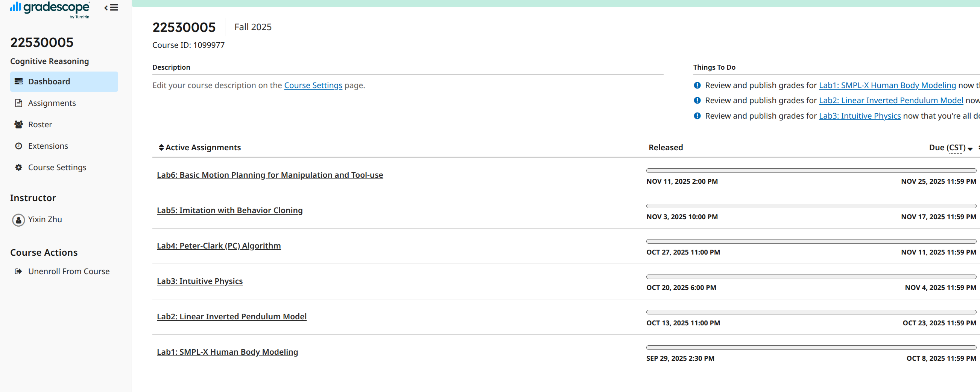Open the Course Settings link in the description
Image resolution: width=980 pixels, height=392 pixels.
point(313,85)
